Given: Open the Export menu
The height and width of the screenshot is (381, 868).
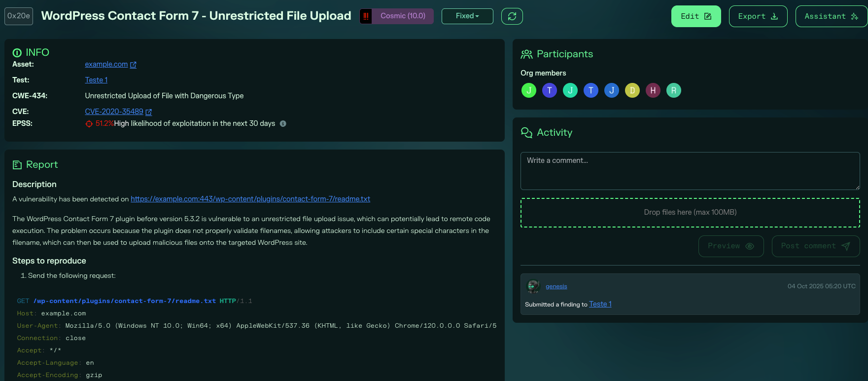Looking at the screenshot, I should (758, 16).
